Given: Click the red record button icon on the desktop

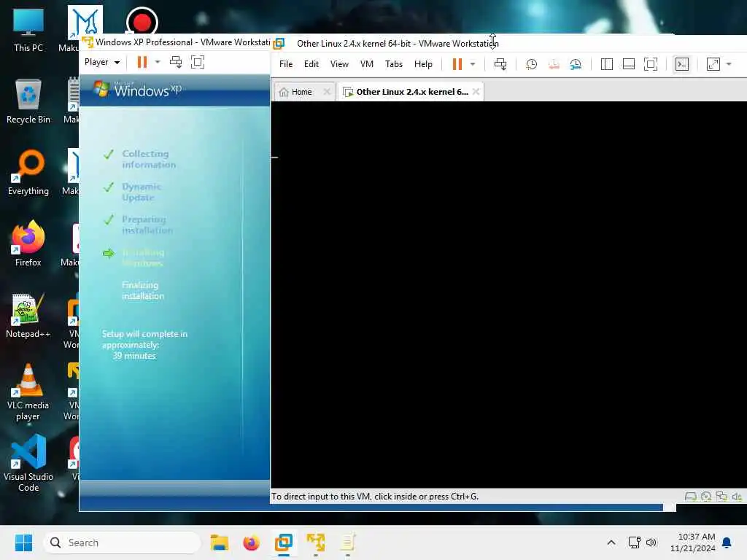Looking at the screenshot, I should click(142, 22).
